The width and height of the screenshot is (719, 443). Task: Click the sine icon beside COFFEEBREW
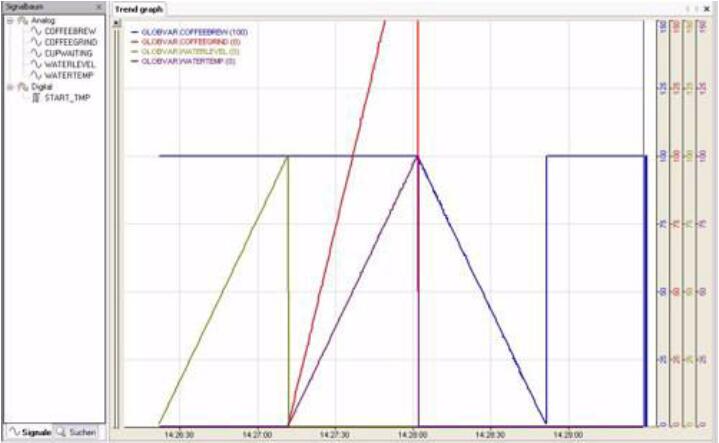[x=36, y=31]
